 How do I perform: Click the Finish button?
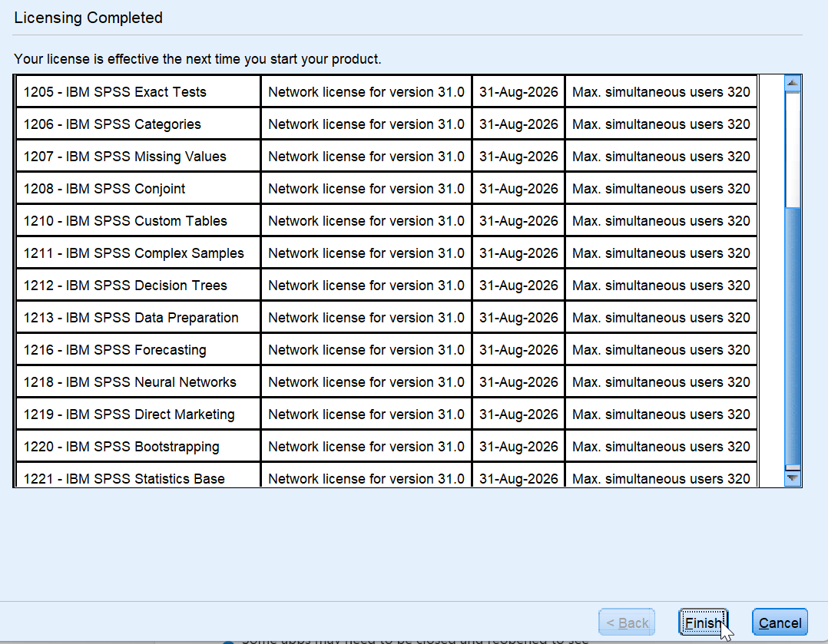pos(703,622)
